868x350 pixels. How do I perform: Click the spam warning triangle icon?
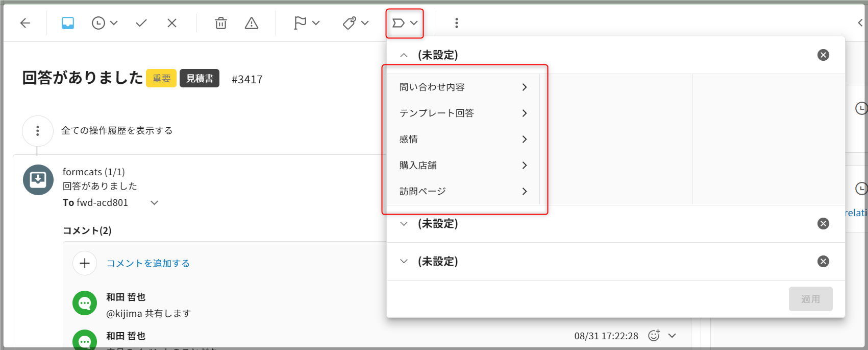pos(252,23)
